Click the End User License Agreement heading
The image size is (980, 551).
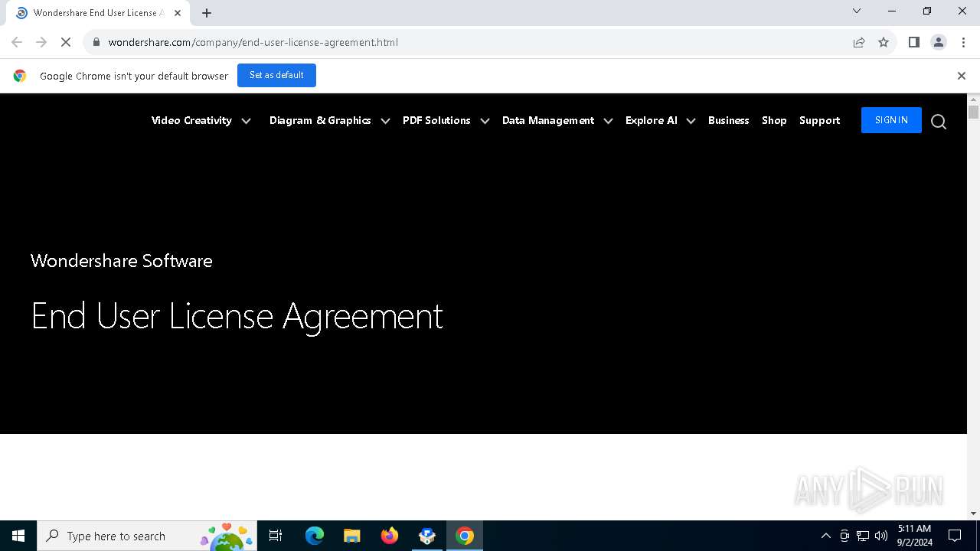(x=237, y=316)
